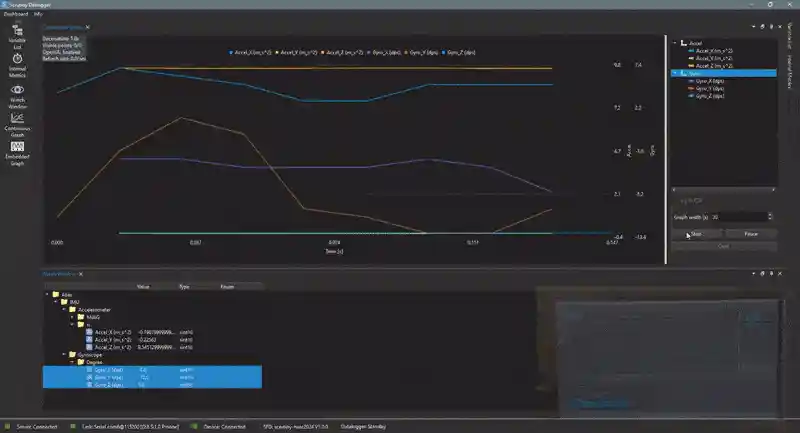Collapse the Alias root folder in watch tree
This screenshot has height=433, width=800.
click(47, 295)
